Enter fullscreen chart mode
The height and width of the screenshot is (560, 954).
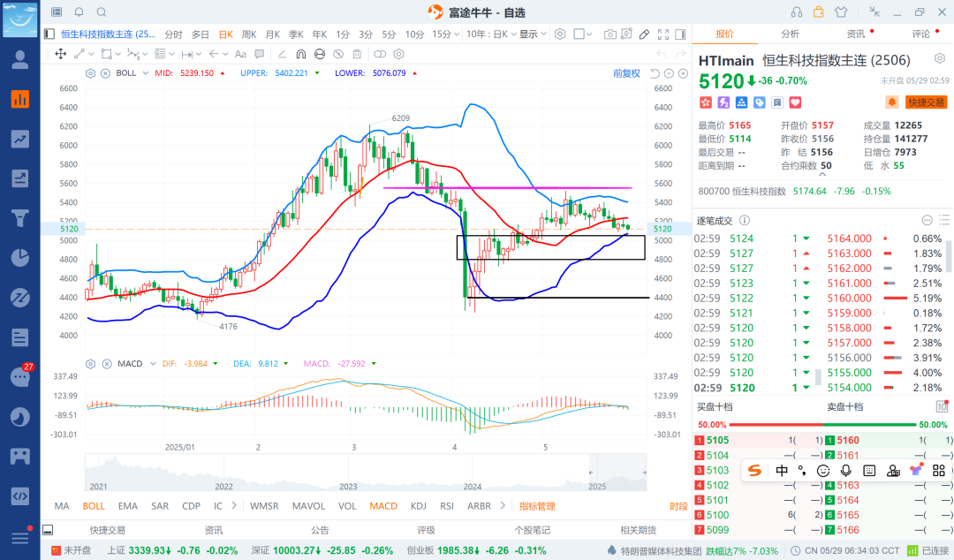pos(663,34)
